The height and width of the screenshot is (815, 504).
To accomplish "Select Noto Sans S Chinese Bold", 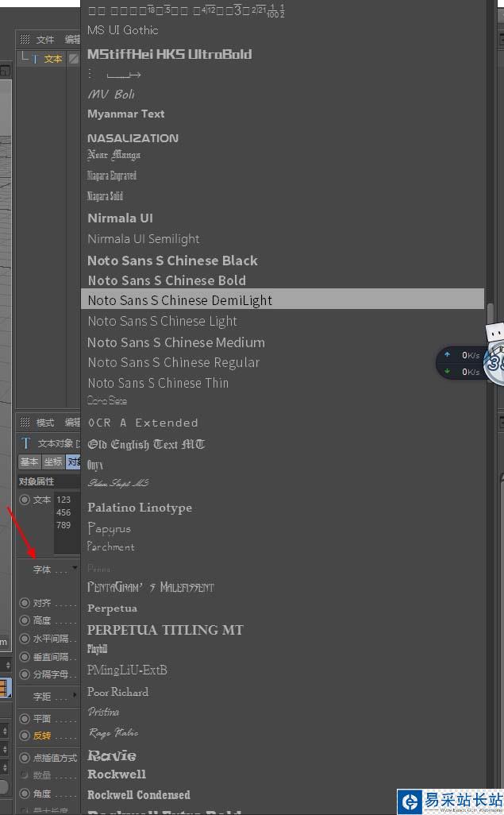I will pyautogui.click(x=167, y=280).
